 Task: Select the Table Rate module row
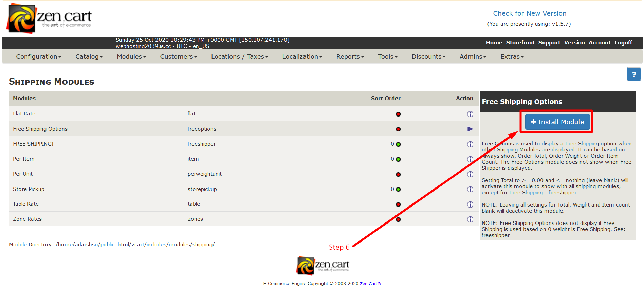[244, 204]
